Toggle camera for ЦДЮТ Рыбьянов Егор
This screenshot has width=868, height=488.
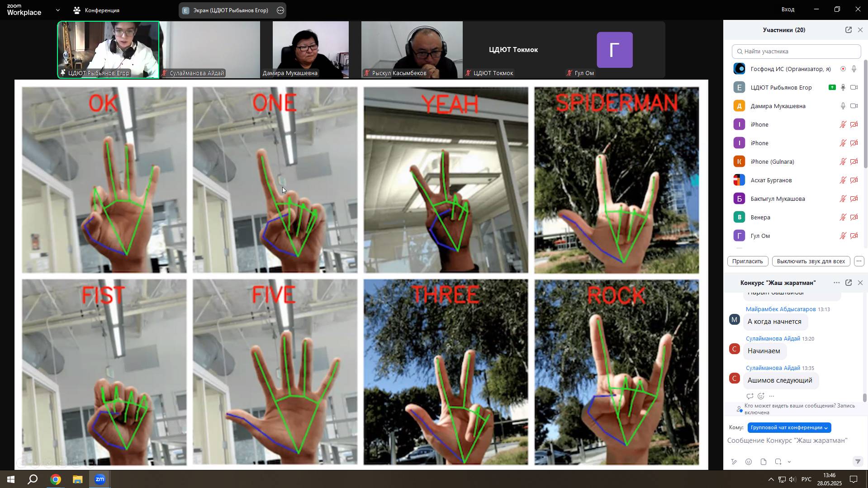854,87
